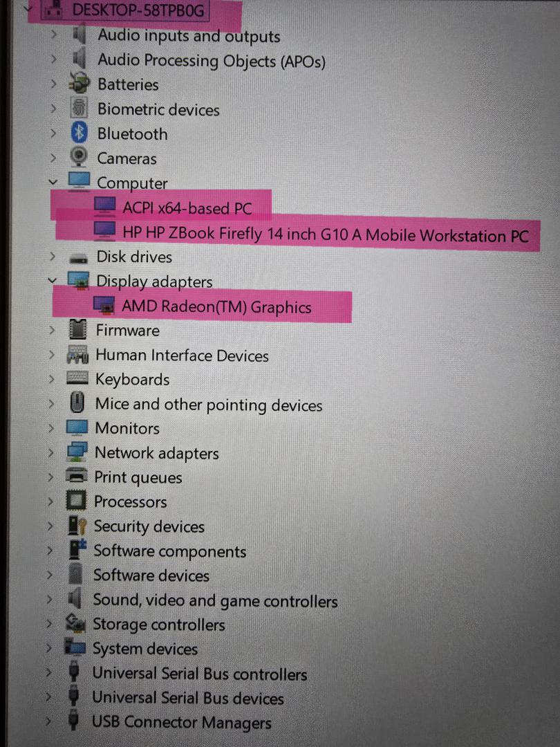Click the Processors icon
This screenshot has width=560, height=747.
pyautogui.click(x=76, y=501)
